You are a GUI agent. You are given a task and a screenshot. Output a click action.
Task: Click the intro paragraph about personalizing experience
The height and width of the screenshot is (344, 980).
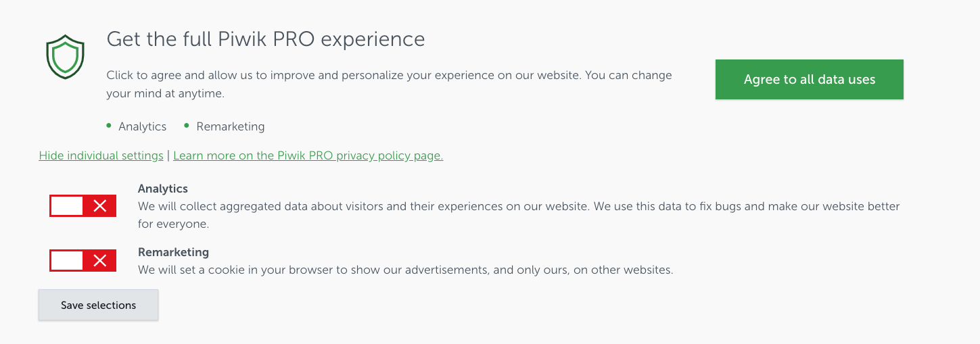[390, 84]
